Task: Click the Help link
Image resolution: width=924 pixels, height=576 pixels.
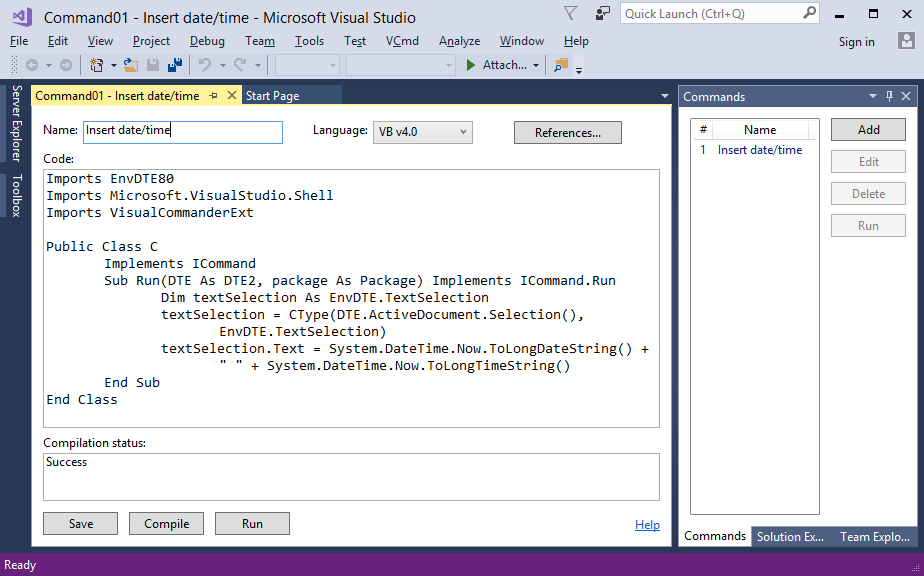Action: (x=647, y=524)
